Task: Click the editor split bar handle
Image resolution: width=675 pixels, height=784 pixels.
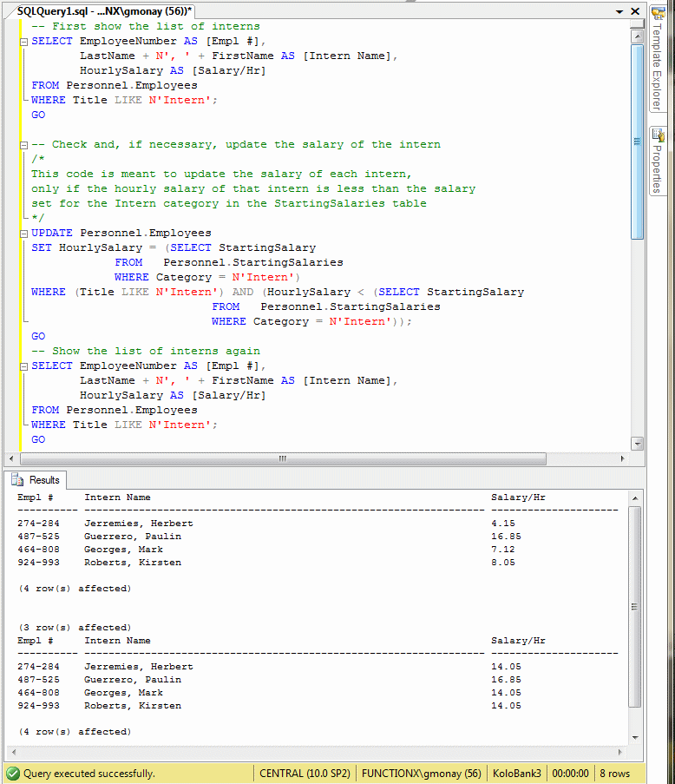Action: [x=637, y=23]
